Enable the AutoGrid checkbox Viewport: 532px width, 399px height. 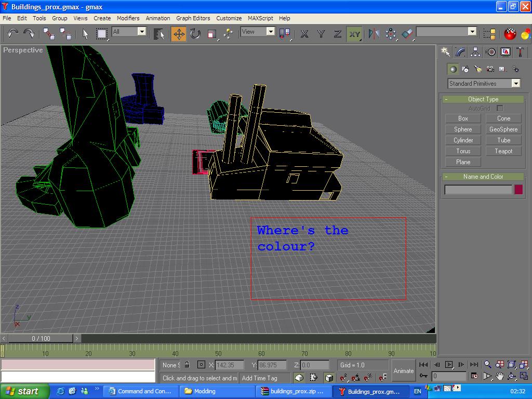(x=500, y=108)
